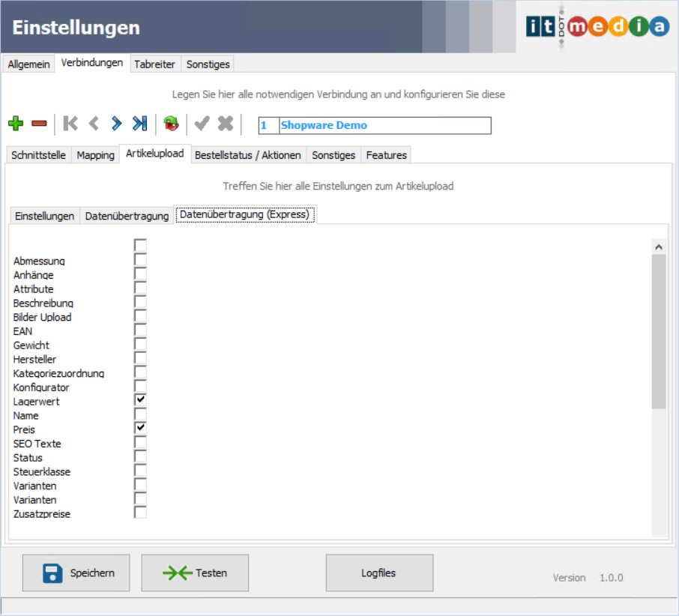679x616 pixels.
Task: Remove connection using red minus icon
Action: coord(39,124)
